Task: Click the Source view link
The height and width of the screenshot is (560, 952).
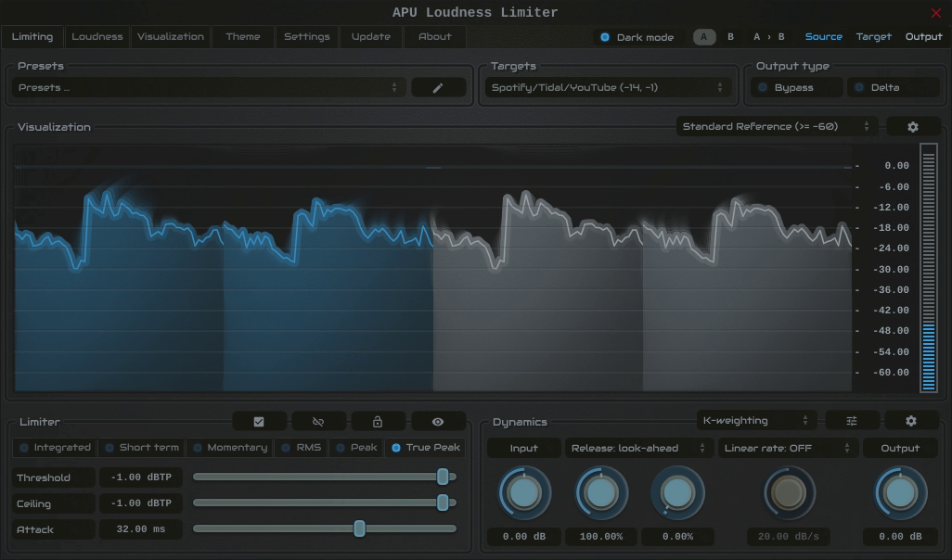Action: pyautogui.click(x=823, y=37)
